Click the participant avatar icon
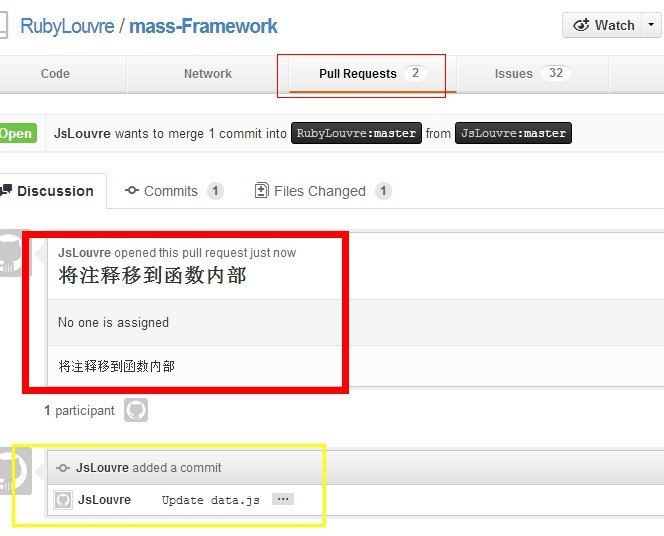This screenshot has width=664, height=536. pos(136,410)
